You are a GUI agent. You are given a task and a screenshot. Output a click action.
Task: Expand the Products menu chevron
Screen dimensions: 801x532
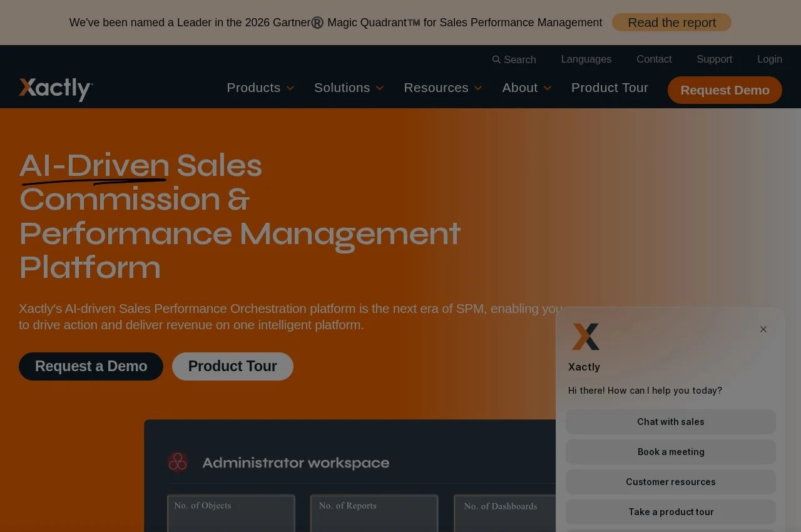pyautogui.click(x=290, y=88)
